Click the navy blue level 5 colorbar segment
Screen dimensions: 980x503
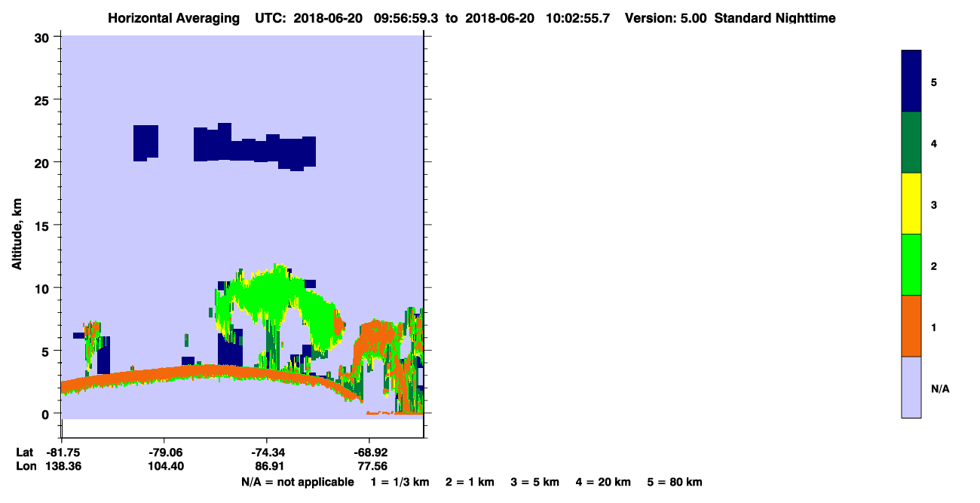(x=911, y=81)
